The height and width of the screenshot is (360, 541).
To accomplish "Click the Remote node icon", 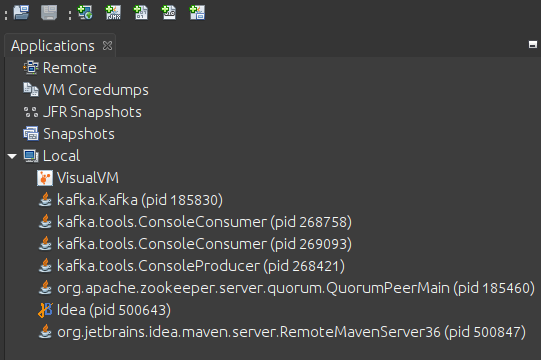I will tap(31, 68).
